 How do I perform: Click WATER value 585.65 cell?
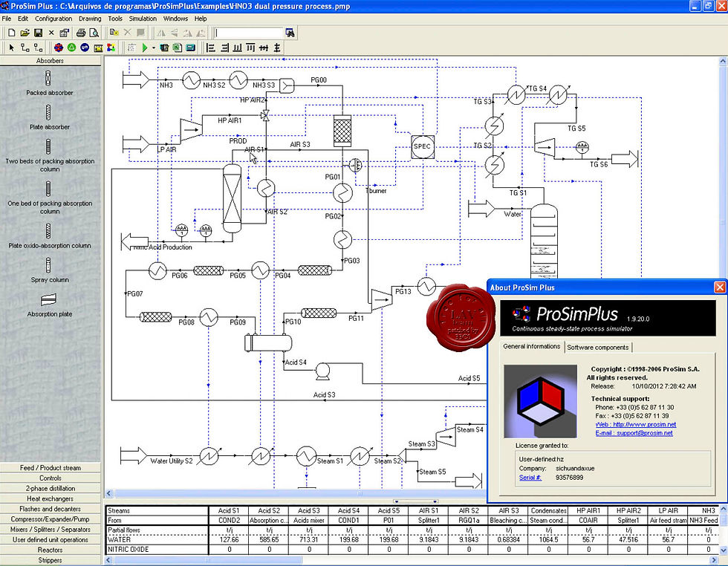269,539
